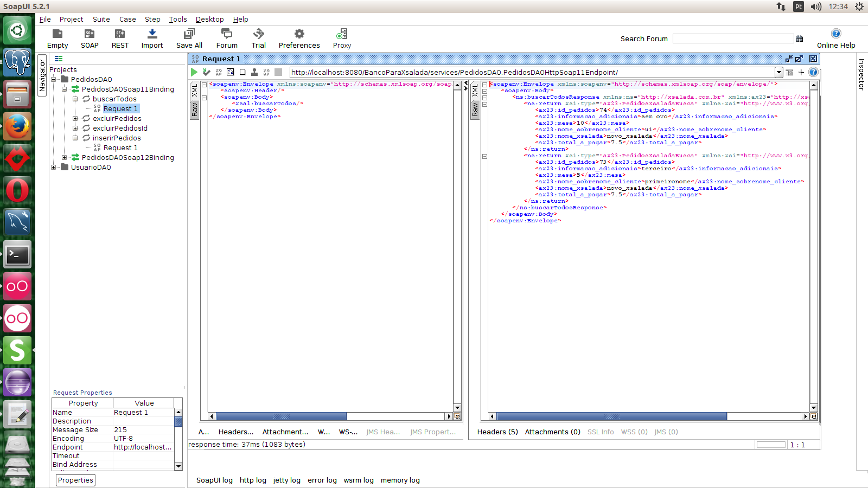Open the jetty log tab
The image size is (868, 488).
286,480
